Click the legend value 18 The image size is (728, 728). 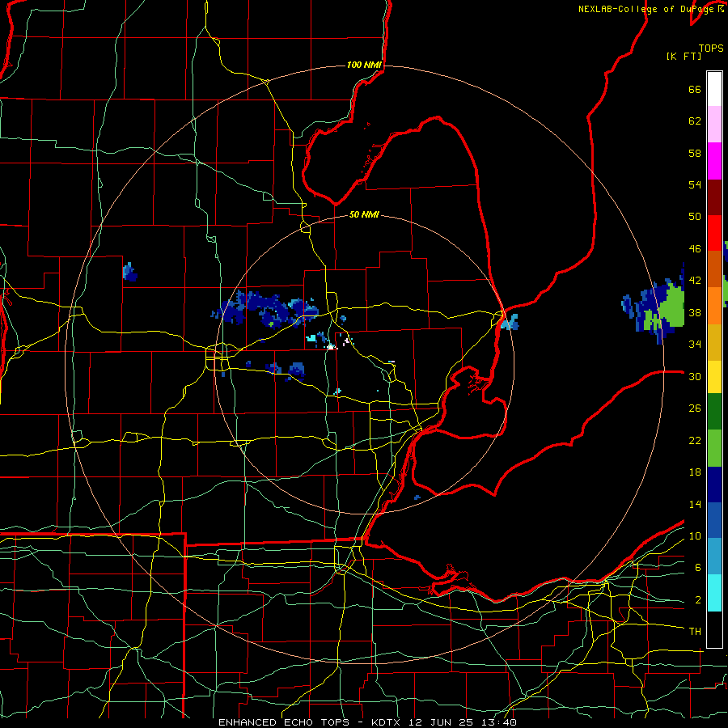click(x=695, y=472)
